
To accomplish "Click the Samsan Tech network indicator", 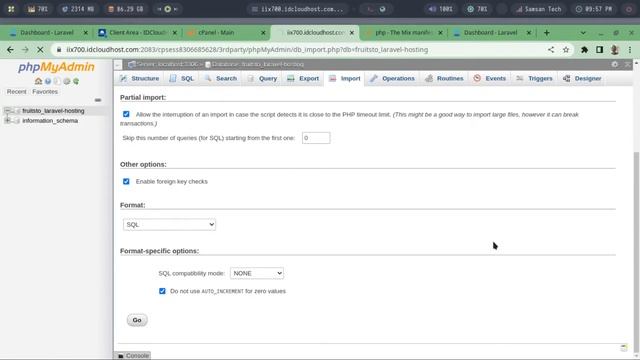I will click(x=538, y=9).
